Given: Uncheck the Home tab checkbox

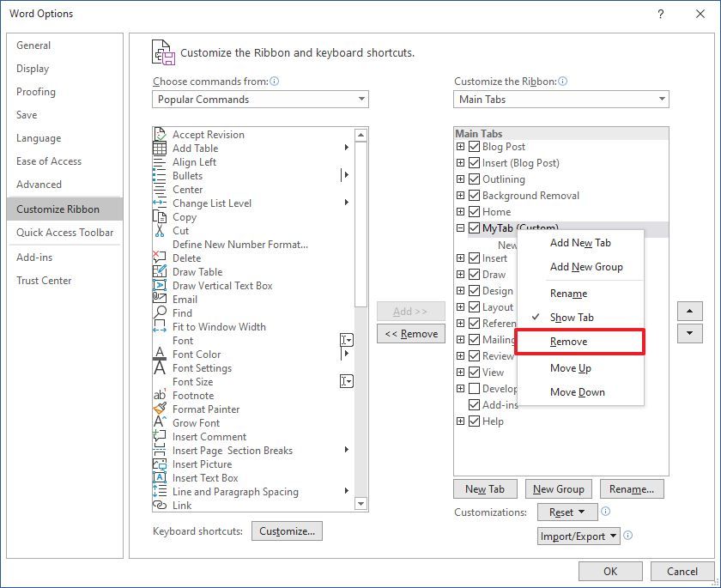Looking at the screenshot, I should click(474, 212).
